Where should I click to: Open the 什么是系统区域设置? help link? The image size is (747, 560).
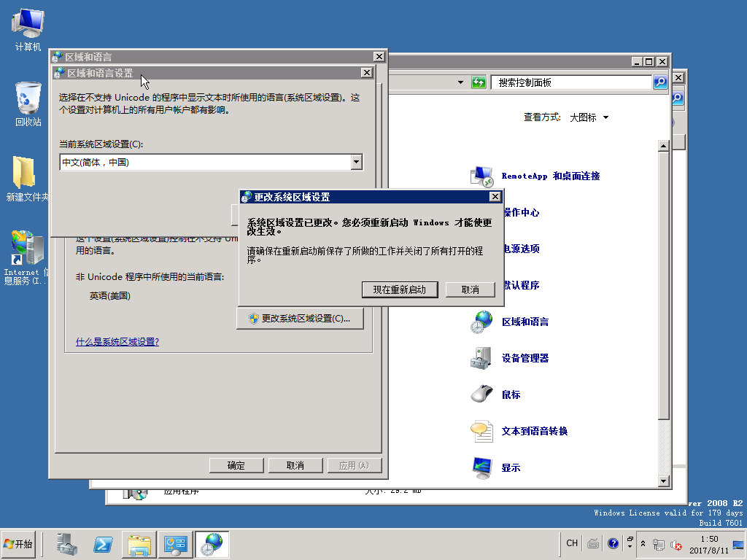point(117,341)
